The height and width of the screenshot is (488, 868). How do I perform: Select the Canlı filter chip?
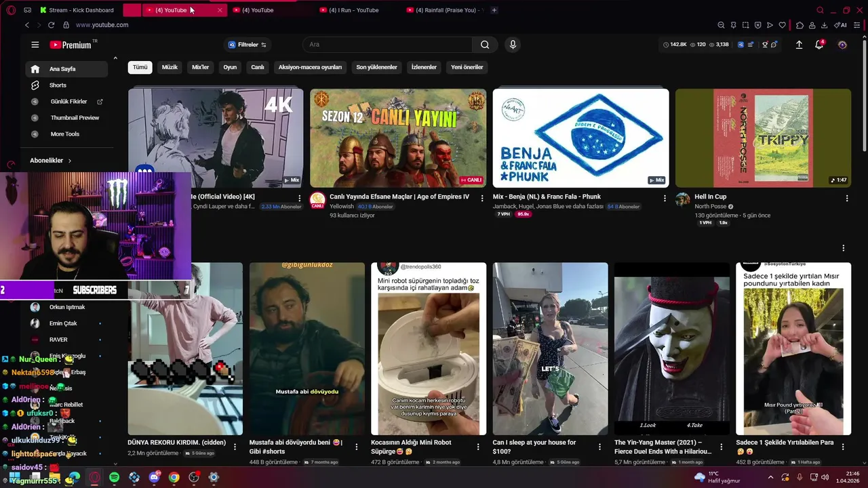tap(258, 67)
